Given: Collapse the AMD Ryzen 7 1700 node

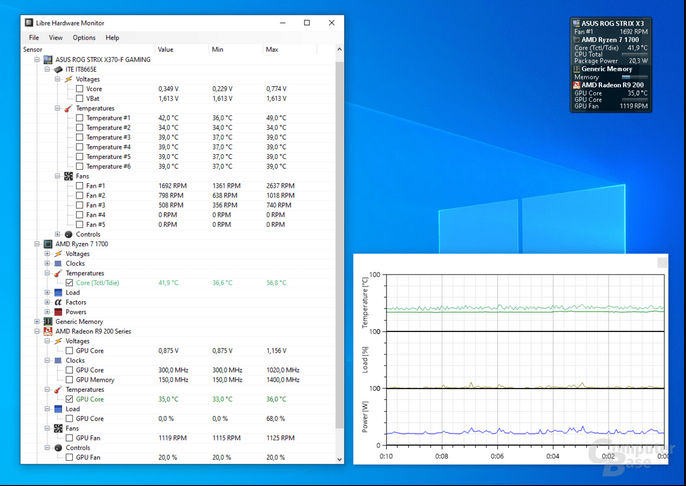Looking at the screenshot, I should (x=37, y=244).
